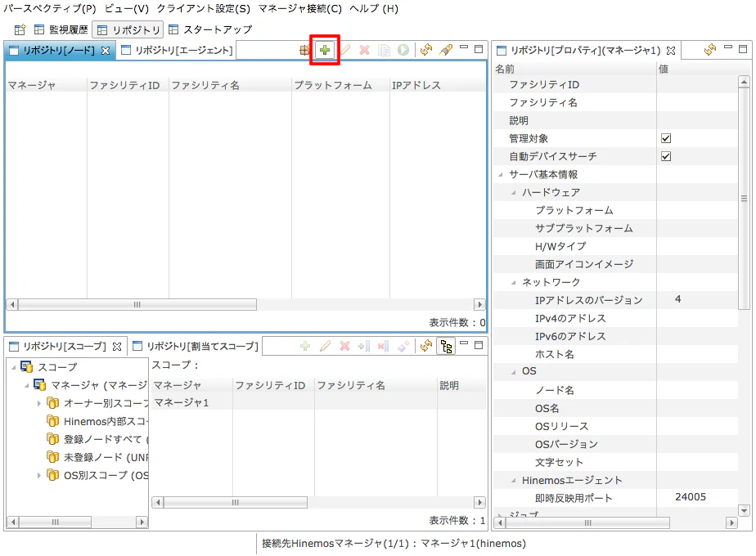Click the red X delete icon in scope view
The width and height of the screenshot is (756, 556).
pyautogui.click(x=344, y=346)
